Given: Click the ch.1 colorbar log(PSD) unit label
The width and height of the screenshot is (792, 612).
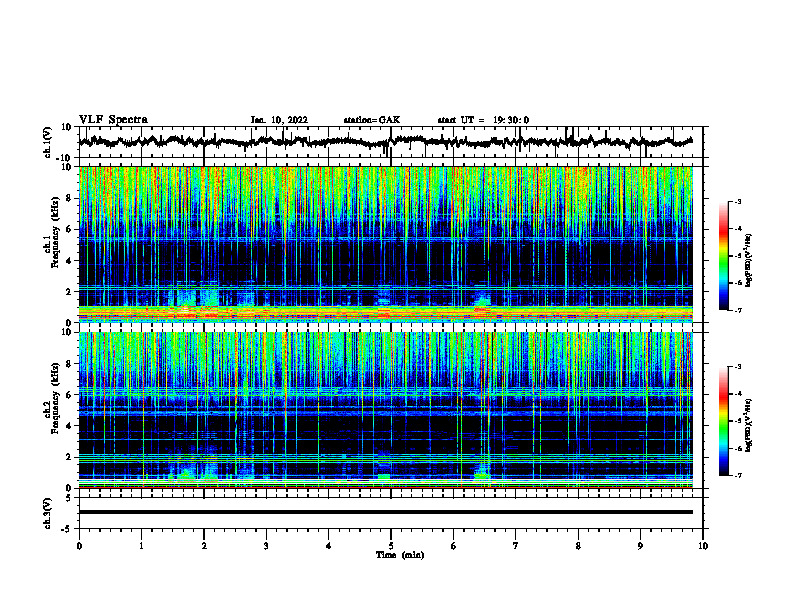Looking at the screenshot, I should [x=749, y=261].
